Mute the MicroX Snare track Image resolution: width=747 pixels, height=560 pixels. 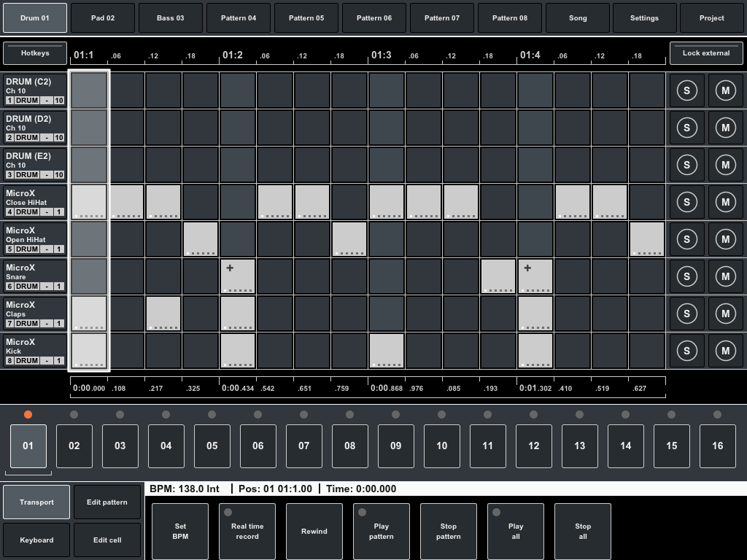pyautogui.click(x=726, y=276)
